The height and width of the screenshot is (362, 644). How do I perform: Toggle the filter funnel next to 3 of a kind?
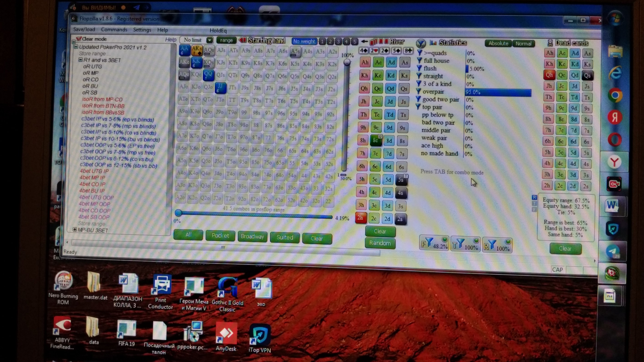tap(419, 83)
